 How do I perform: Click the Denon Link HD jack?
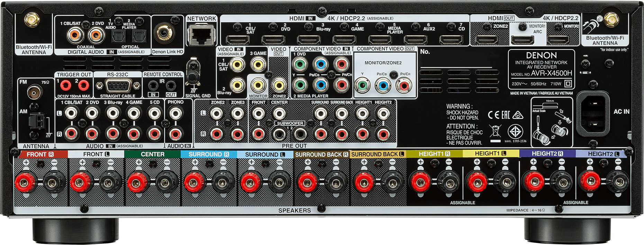pos(166,33)
